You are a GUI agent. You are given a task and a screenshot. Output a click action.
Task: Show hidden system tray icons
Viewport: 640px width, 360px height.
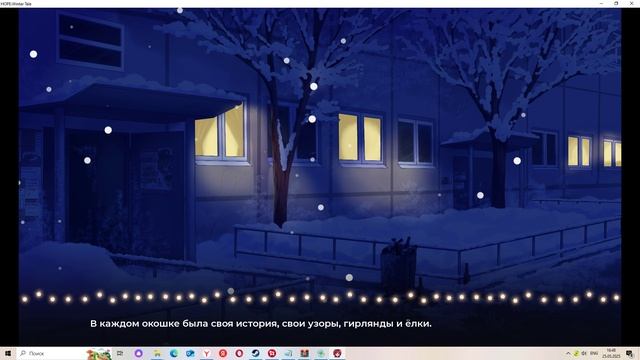568,353
